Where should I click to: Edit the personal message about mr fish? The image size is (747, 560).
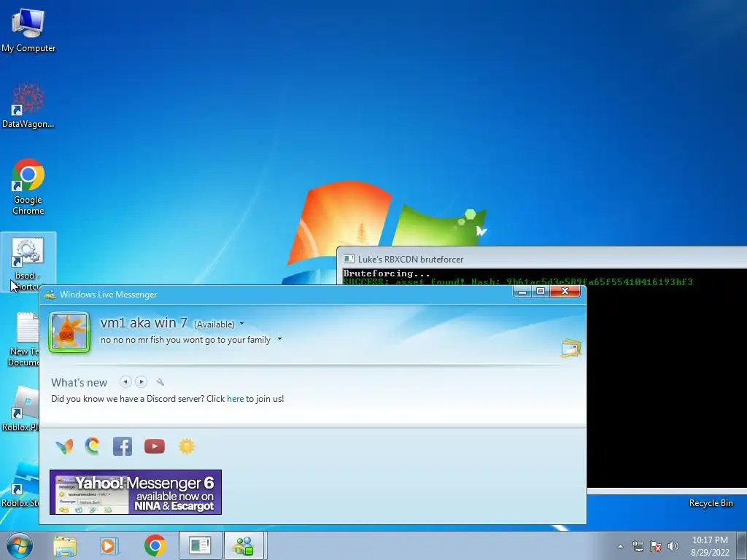point(185,340)
